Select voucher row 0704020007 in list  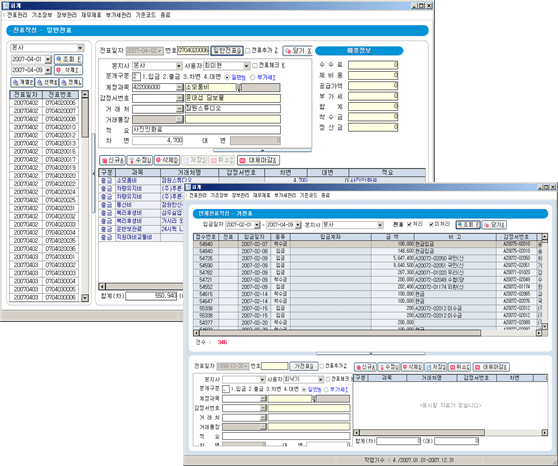tap(44, 111)
